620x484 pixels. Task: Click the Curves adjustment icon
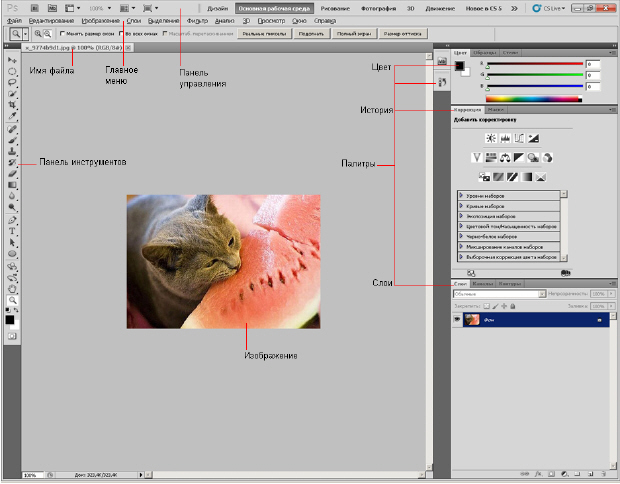pos(519,138)
